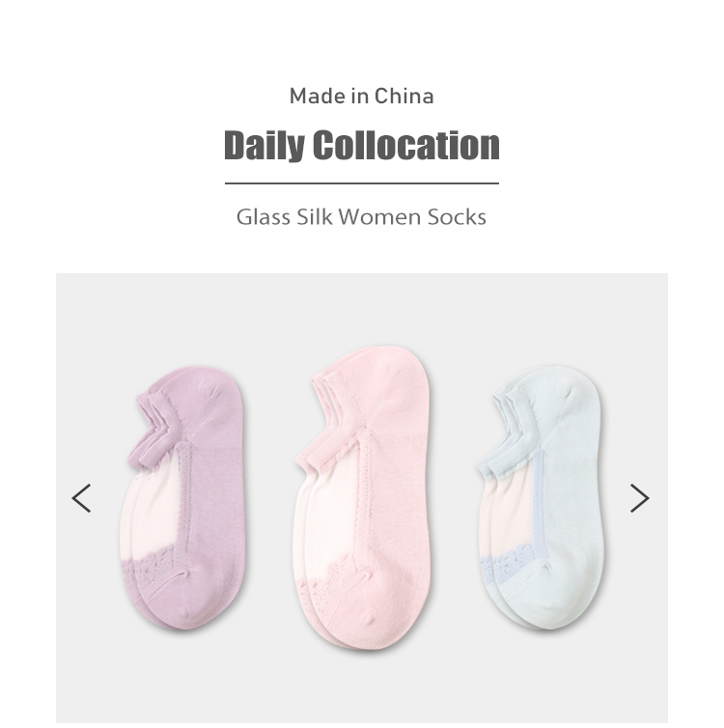Select the light blue sock pair
This screenshot has height=728, width=724.
pyautogui.click(x=541, y=497)
